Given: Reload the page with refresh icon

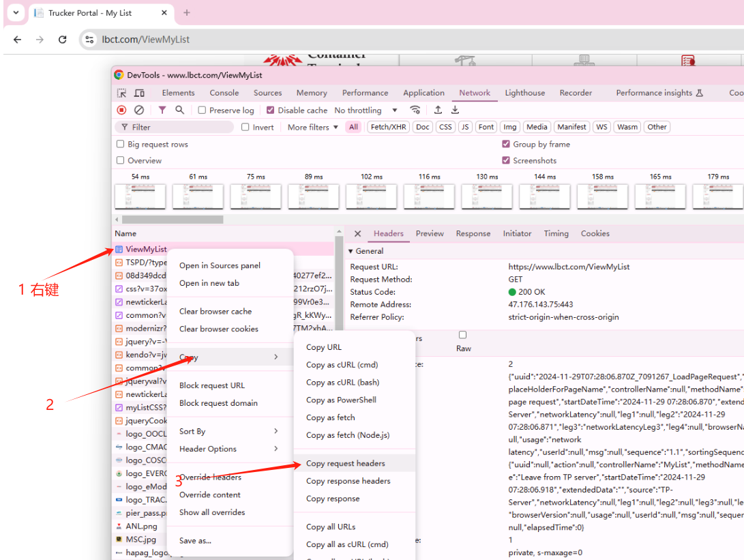Looking at the screenshot, I should point(62,40).
